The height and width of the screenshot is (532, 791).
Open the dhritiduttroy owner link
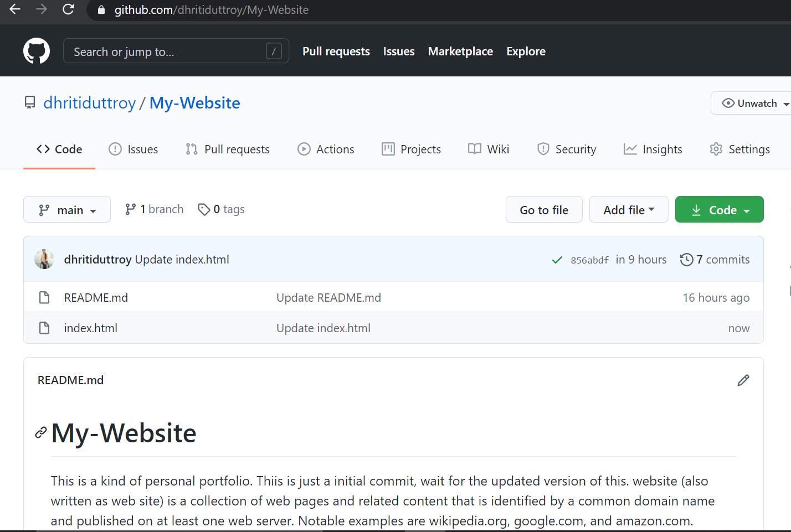(x=90, y=103)
